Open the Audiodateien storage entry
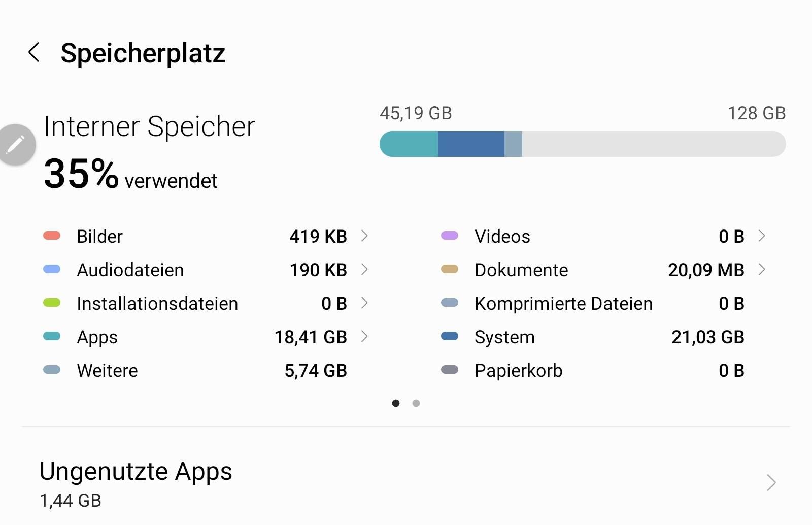The image size is (812, 525). [x=207, y=270]
